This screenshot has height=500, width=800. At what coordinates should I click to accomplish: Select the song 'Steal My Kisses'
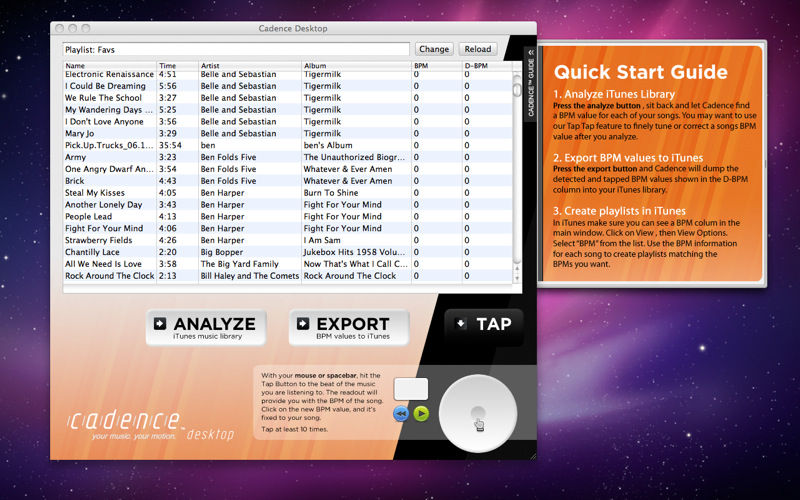[x=95, y=193]
